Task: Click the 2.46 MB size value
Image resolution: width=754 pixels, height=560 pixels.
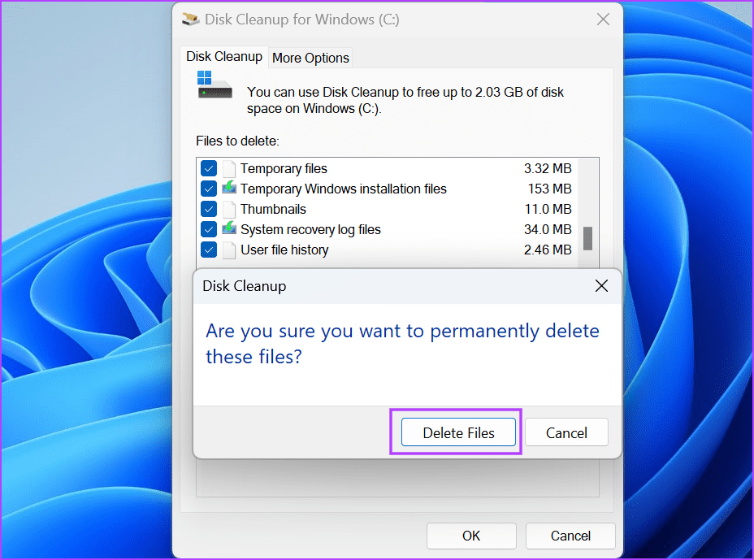Action: pos(548,250)
